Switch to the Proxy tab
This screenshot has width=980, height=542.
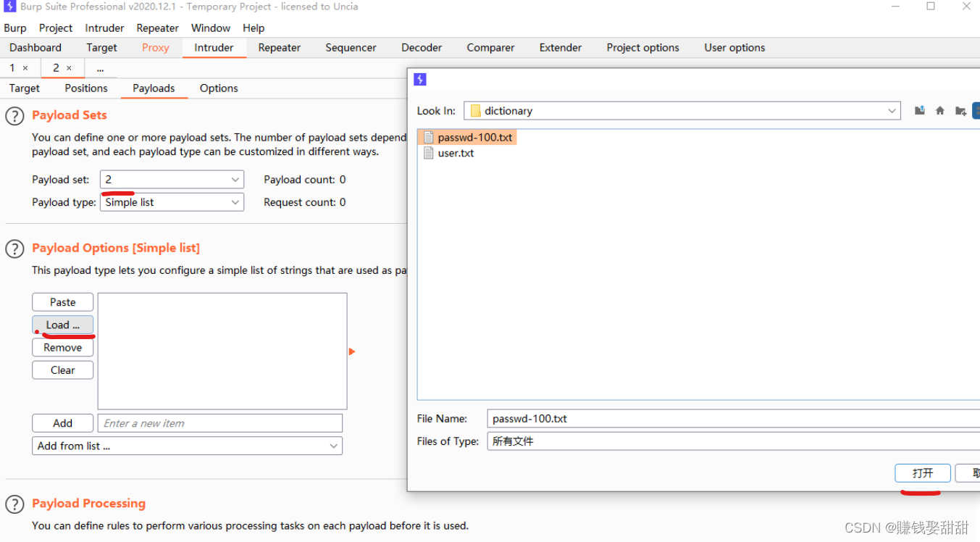[156, 48]
